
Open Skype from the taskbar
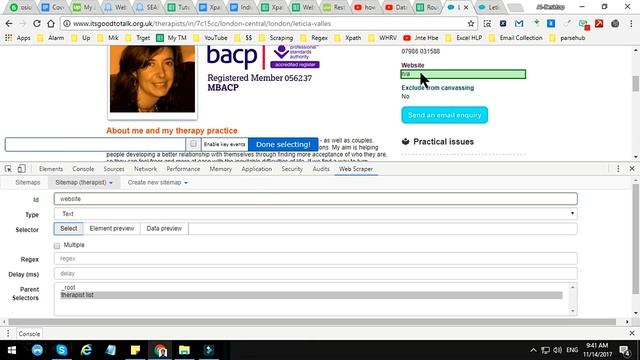tap(62, 350)
